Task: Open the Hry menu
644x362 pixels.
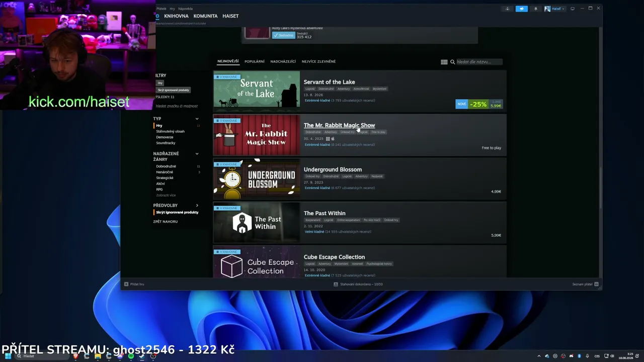Action: pyautogui.click(x=172, y=9)
